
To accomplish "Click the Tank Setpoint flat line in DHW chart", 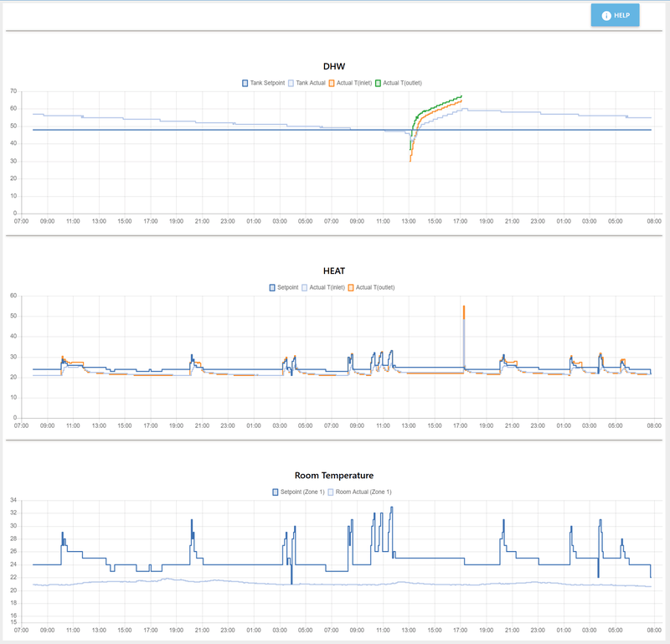I will (x=214, y=130).
